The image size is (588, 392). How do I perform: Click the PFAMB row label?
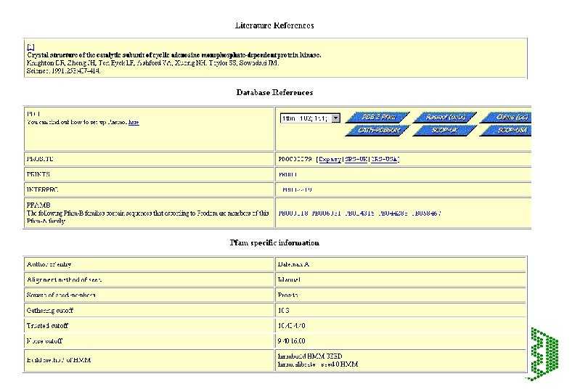pyautogui.click(x=38, y=205)
